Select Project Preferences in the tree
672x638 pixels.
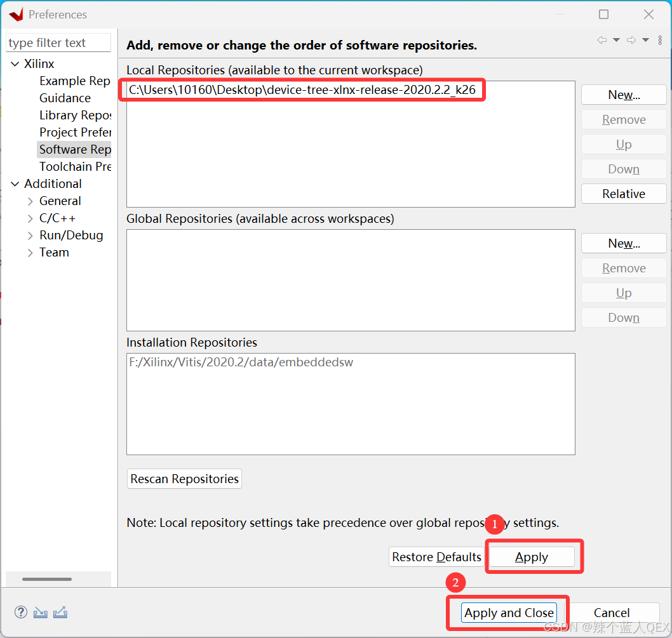pyautogui.click(x=74, y=133)
